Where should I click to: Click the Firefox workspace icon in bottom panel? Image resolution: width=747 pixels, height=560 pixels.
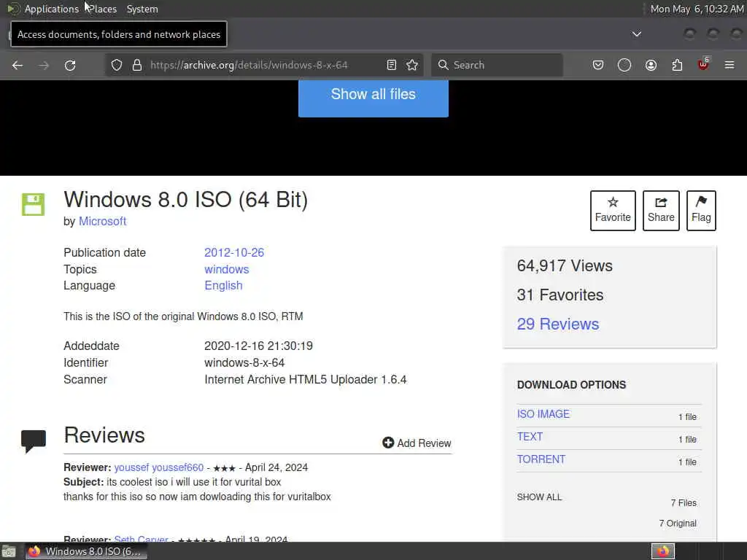pos(662,551)
